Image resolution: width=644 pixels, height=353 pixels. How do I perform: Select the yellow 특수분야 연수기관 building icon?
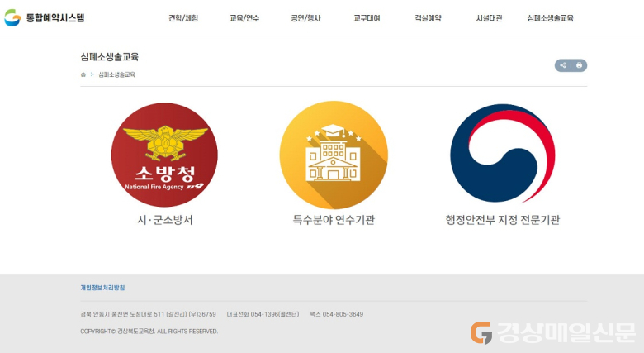pyautogui.click(x=334, y=155)
